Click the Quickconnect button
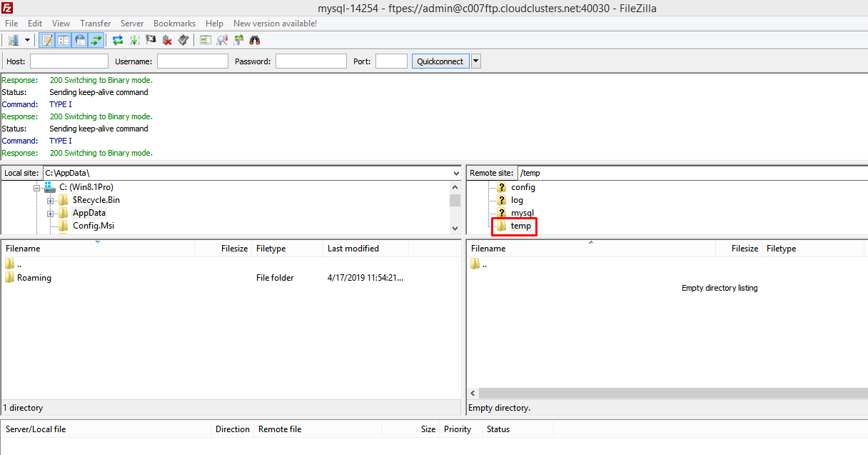 (x=440, y=61)
